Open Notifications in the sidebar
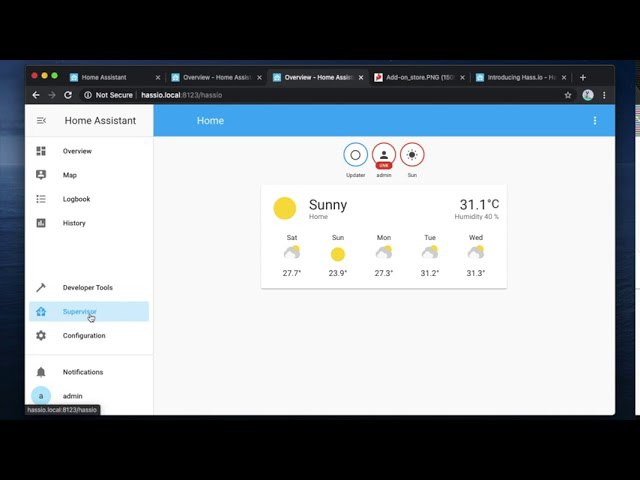The height and width of the screenshot is (480, 640). [89, 372]
